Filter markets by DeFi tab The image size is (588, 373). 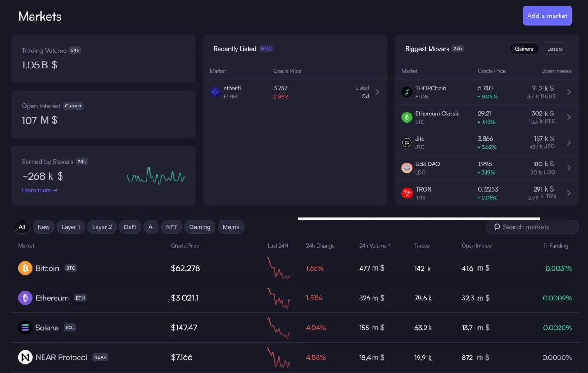[130, 227]
